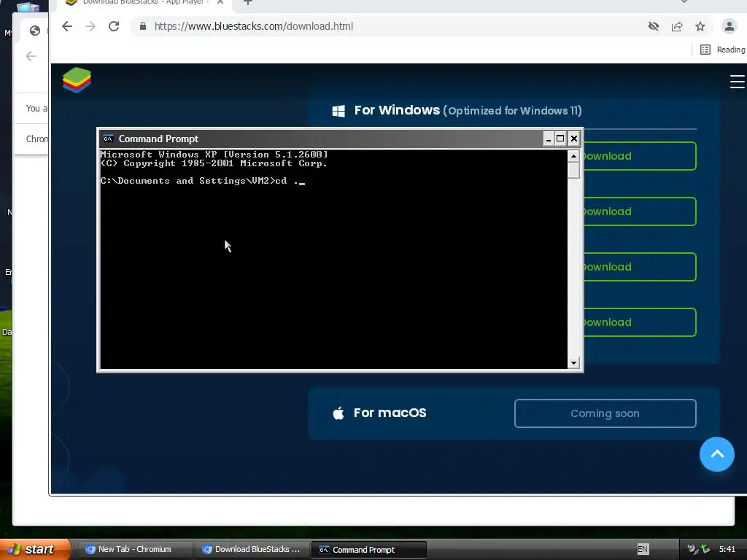Click the BlueStacks logo
This screenshot has width=747, height=560.
[x=77, y=79]
